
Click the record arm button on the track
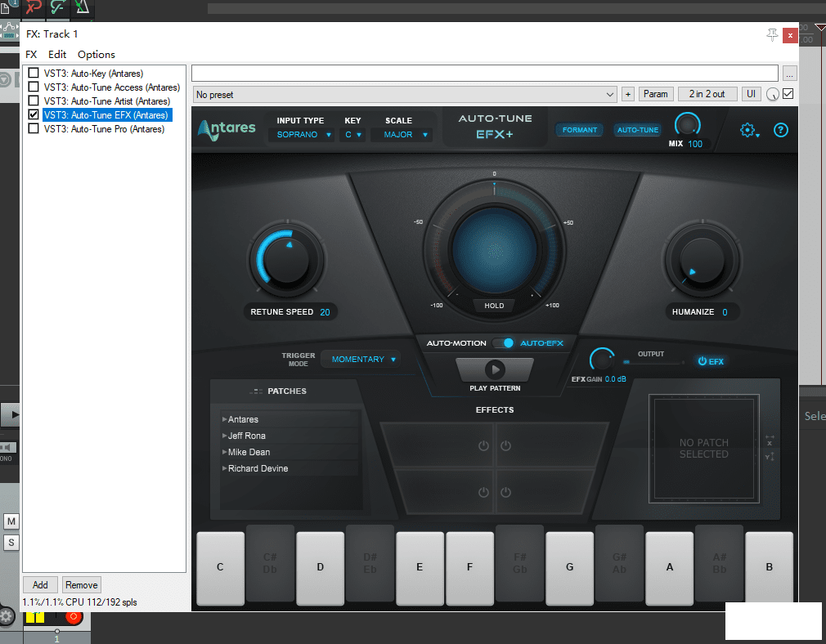click(74, 616)
